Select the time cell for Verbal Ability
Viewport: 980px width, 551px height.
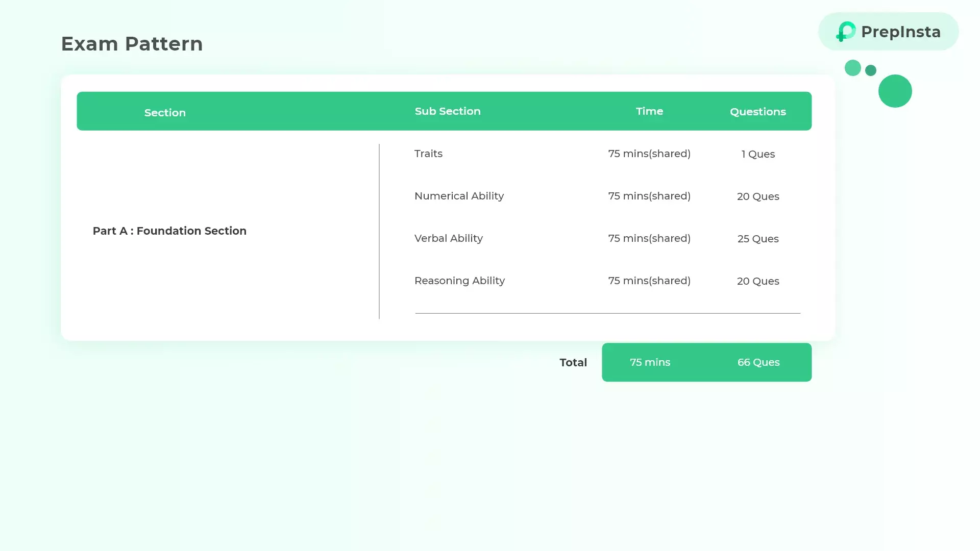(x=649, y=238)
